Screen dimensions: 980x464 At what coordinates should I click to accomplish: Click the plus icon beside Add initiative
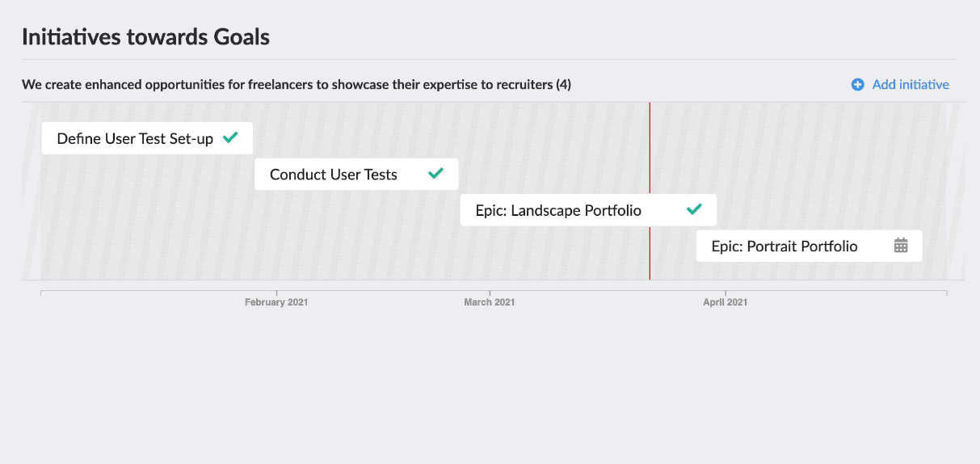857,84
